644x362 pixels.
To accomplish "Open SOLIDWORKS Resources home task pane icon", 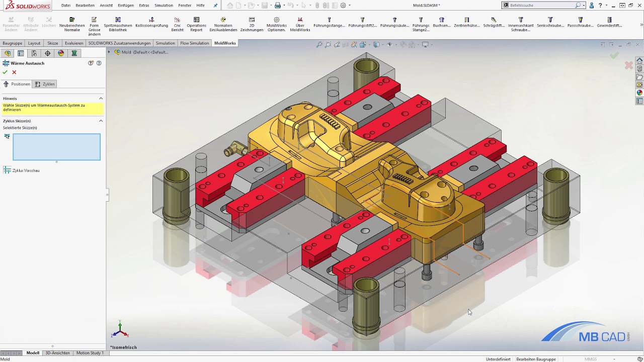I will 639,61.
